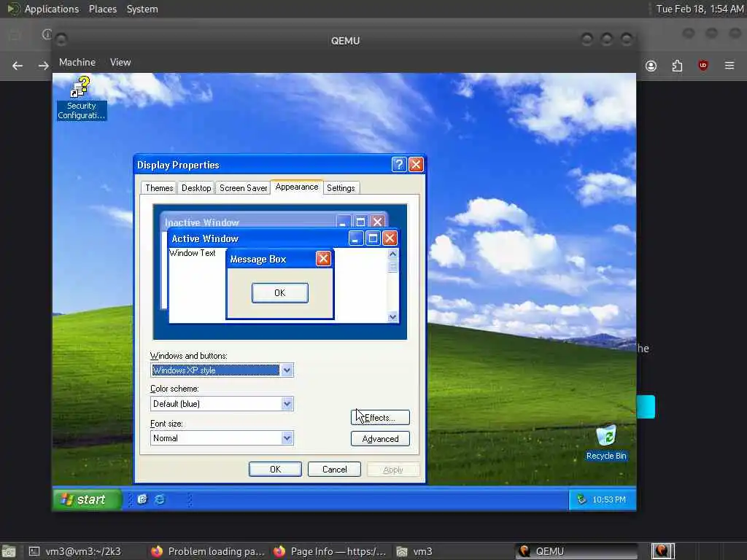Image resolution: width=747 pixels, height=560 pixels.
Task: Click the Display Properties help question button
Action: pos(399,165)
